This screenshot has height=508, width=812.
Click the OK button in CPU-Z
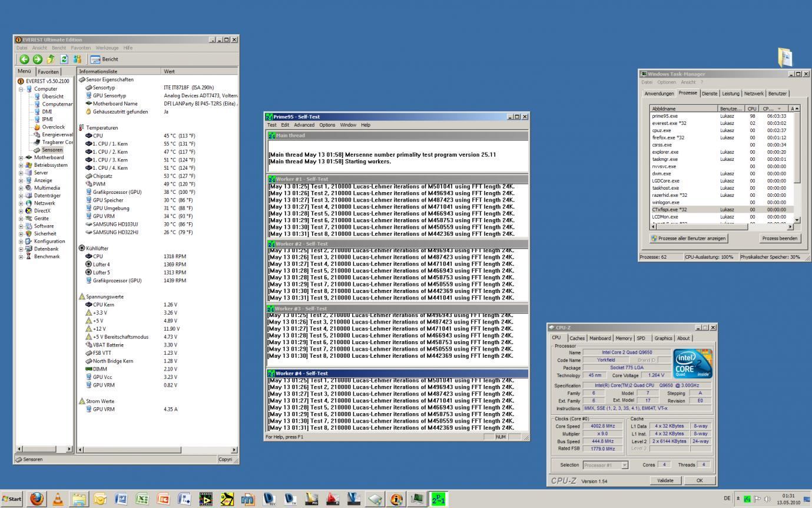(x=700, y=480)
